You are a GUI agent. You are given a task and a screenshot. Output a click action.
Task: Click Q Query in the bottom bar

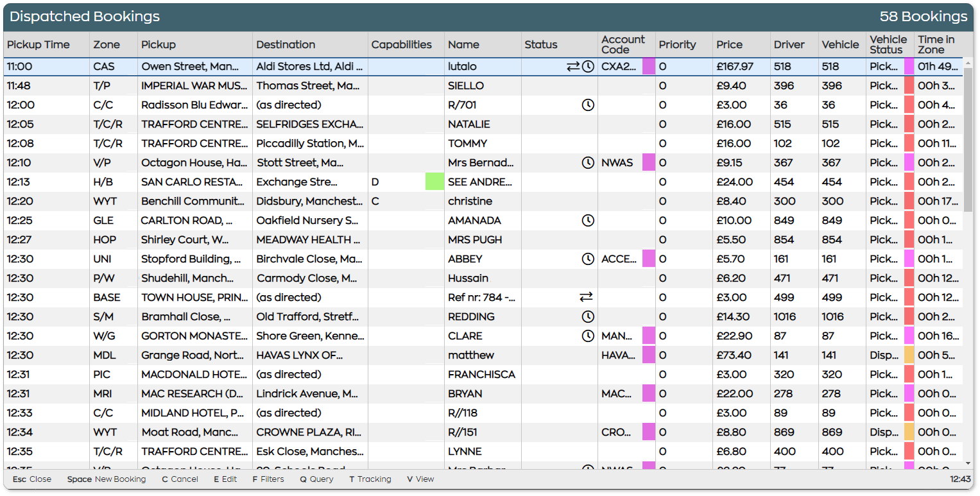pos(316,479)
